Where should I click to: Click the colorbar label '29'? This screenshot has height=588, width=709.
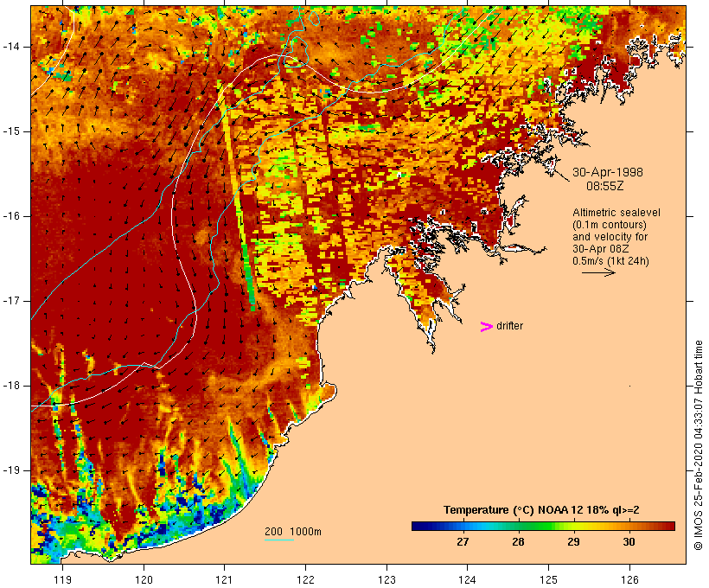[x=573, y=541]
